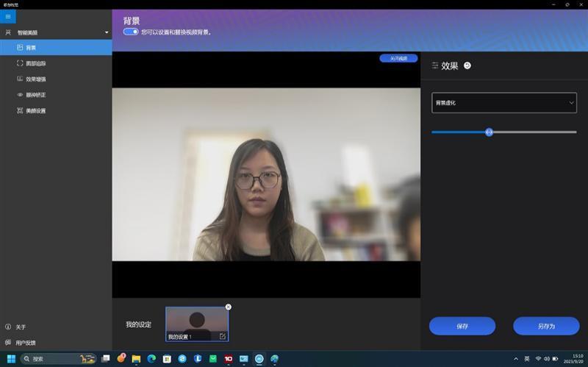Open 眼神矫正 eye correction settings
This screenshot has width=588, height=367.
pos(56,95)
